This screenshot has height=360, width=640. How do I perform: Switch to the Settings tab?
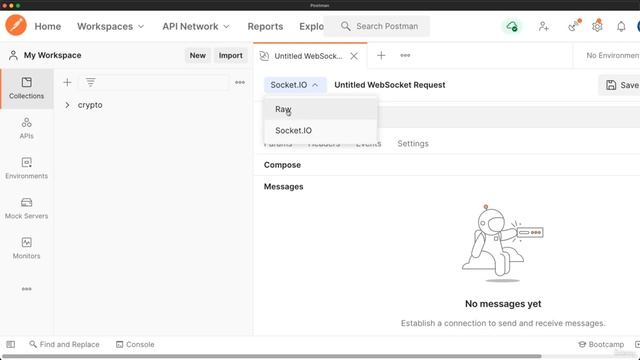click(413, 144)
